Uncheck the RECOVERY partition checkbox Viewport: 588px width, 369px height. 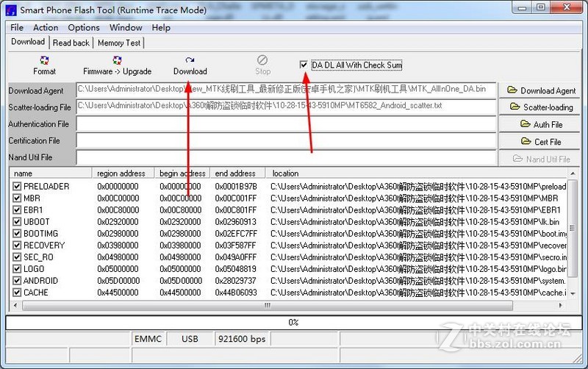point(17,246)
